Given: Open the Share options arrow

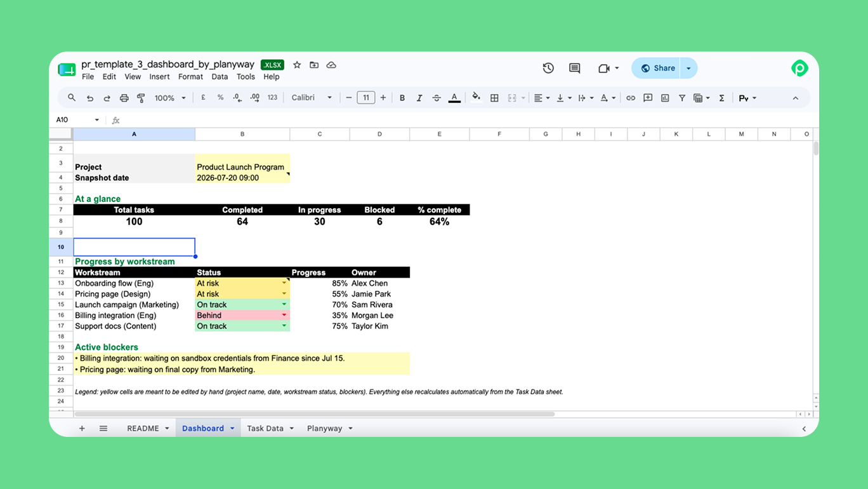Looking at the screenshot, I should pos(688,68).
